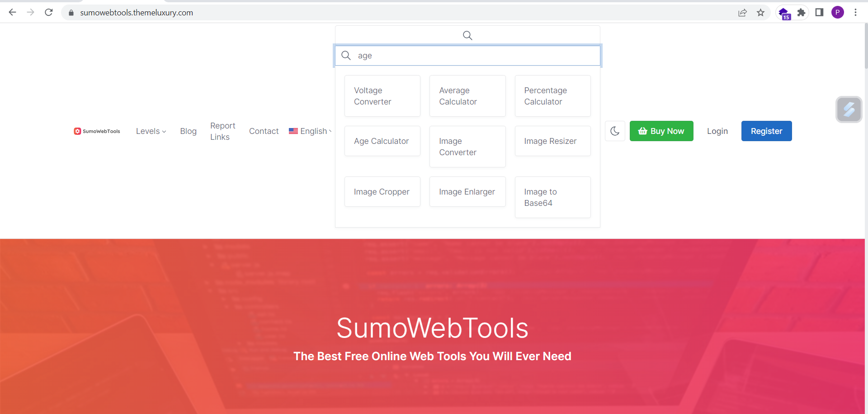Viewport: 868px width, 414px height.
Task: Toggle the browser side panel
Action: tap(819, 13)
